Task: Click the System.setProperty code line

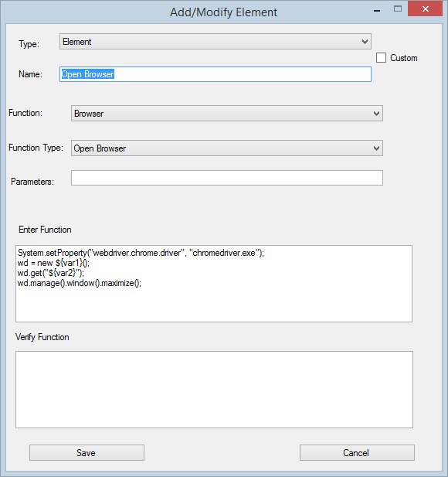Action: (141, 253)
